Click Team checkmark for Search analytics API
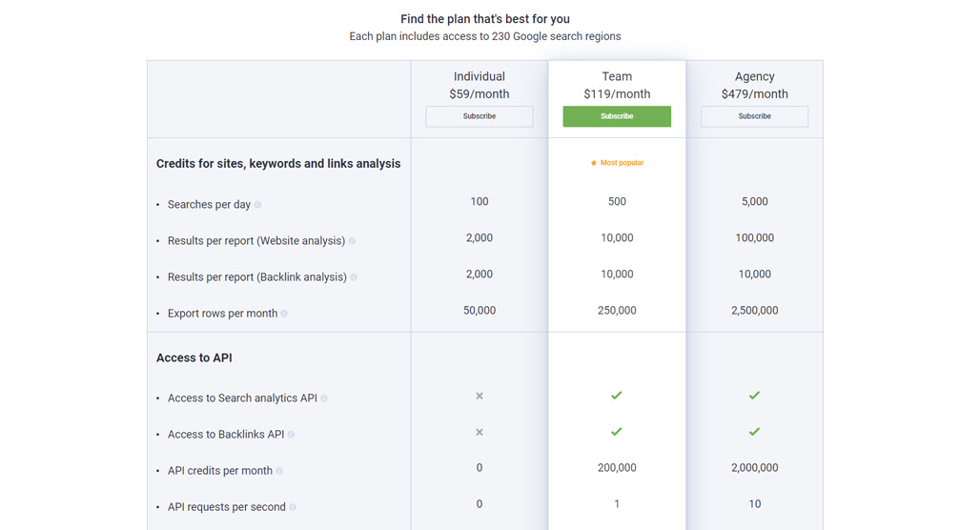Image resolution: width=980 pixels, height=530 pixels. point(617,395)
